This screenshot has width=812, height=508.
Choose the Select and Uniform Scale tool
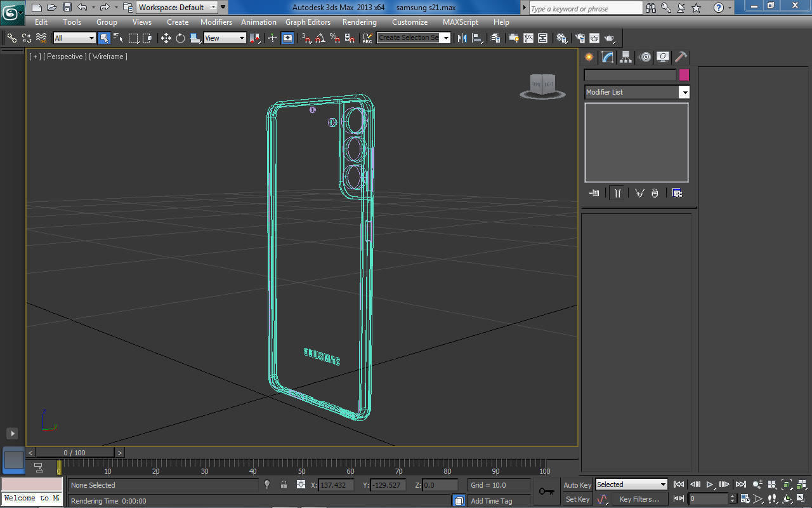pyautogui.click(x=195, y=38)
